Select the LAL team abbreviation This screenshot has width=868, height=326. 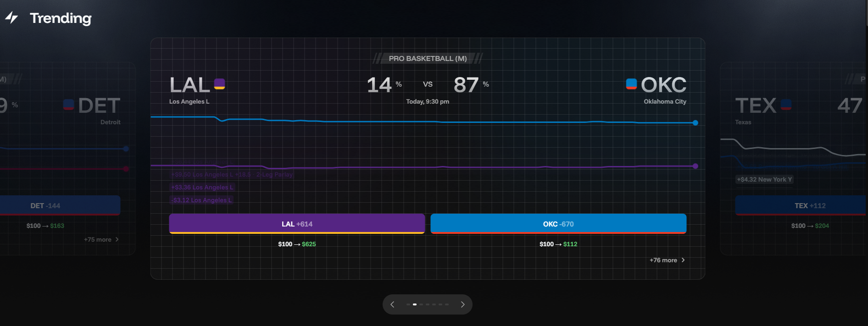click(189, 85)
